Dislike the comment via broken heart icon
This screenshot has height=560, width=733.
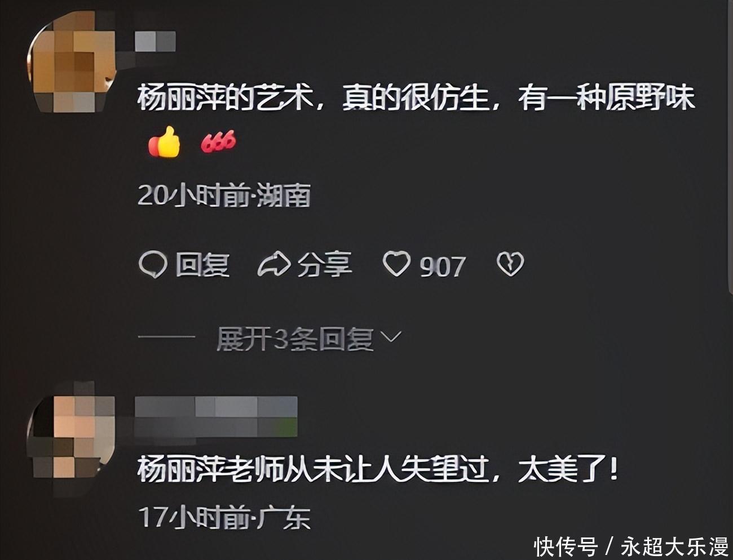[x=510, y=264]
